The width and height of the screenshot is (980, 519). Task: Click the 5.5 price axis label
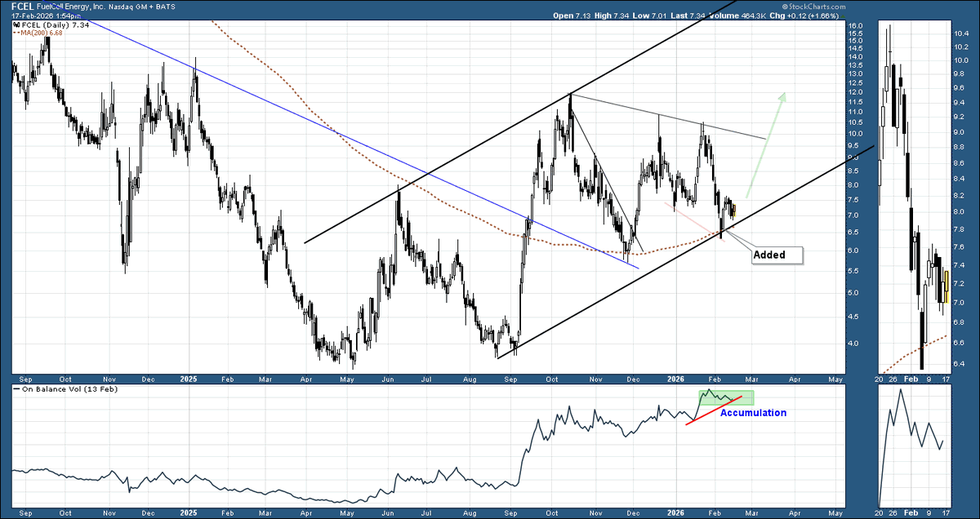(853, 270)
